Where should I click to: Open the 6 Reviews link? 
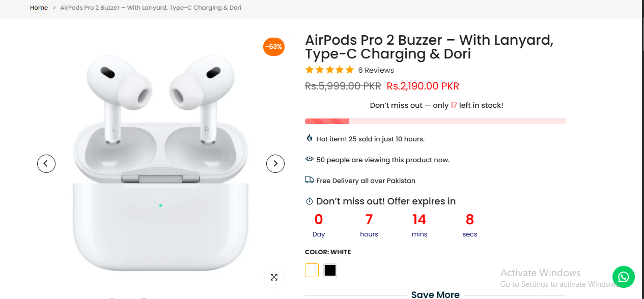click(376, 70)
